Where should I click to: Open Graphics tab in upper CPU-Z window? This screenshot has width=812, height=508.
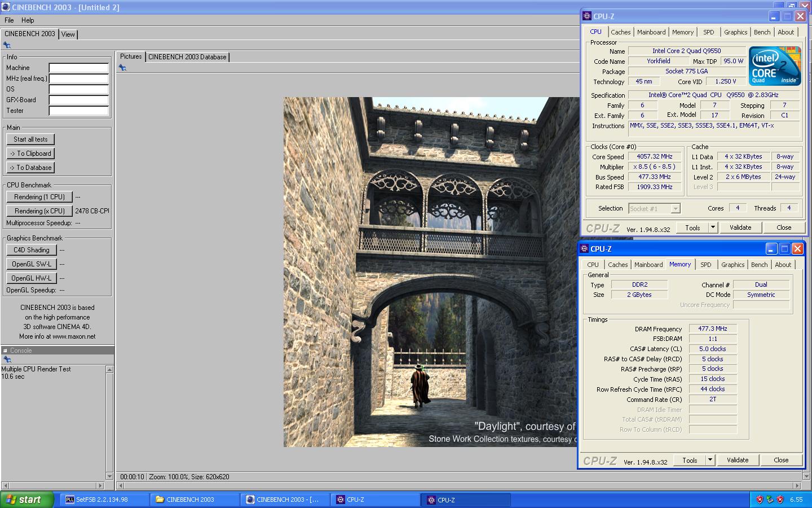click(736, 32)
